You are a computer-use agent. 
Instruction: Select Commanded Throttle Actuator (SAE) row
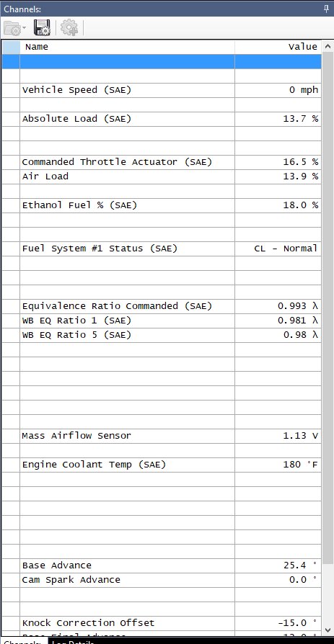162,162
